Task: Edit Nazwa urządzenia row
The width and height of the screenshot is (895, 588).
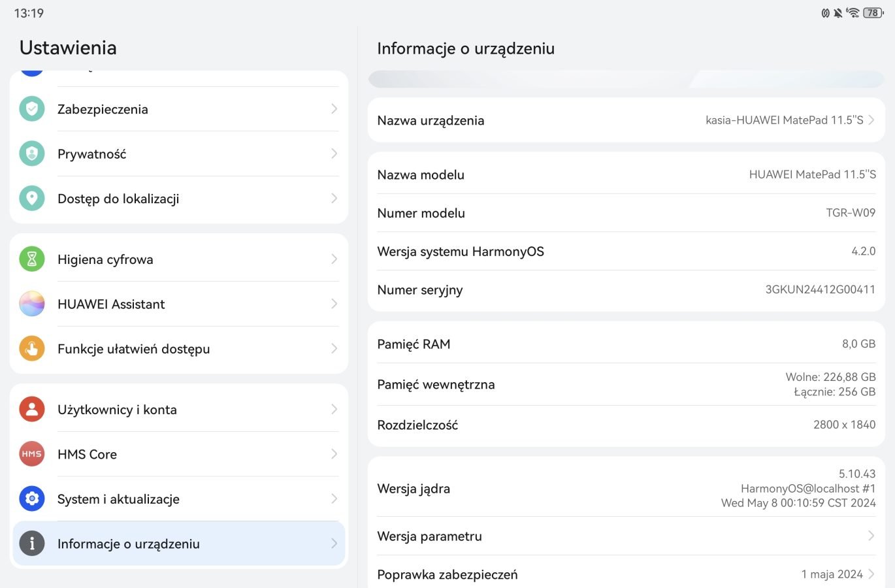Action: (626, 120)
